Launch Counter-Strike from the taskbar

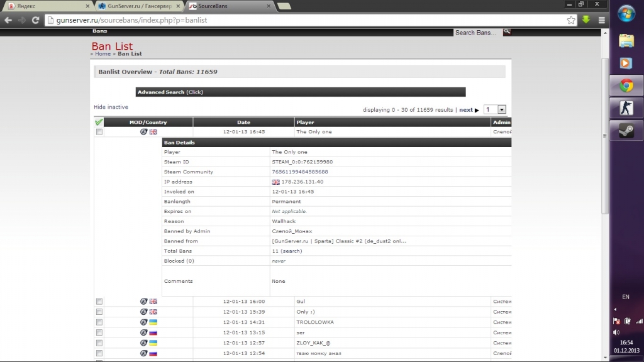[x=626, y=108]
